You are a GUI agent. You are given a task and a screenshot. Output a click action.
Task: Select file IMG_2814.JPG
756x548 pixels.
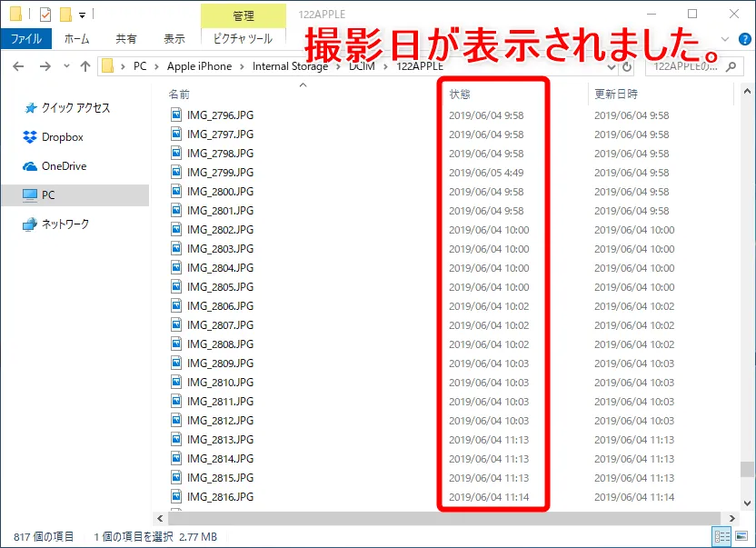(220, 458)
